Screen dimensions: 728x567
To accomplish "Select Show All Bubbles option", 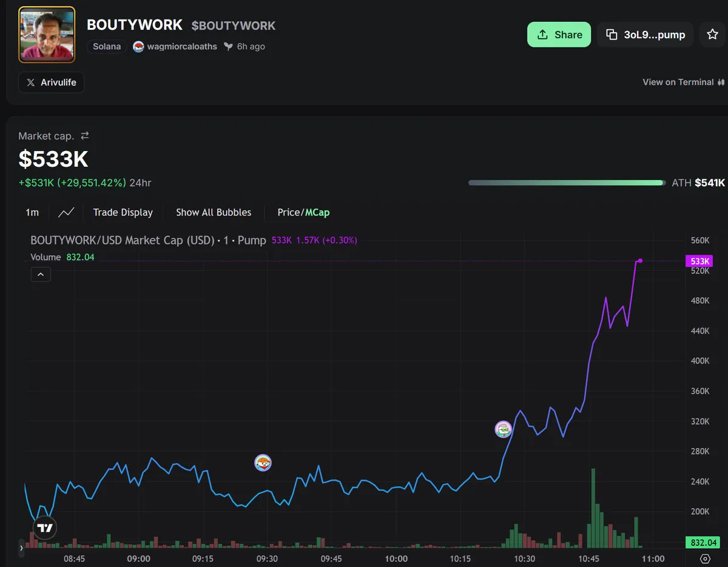I will pos(214,212).
